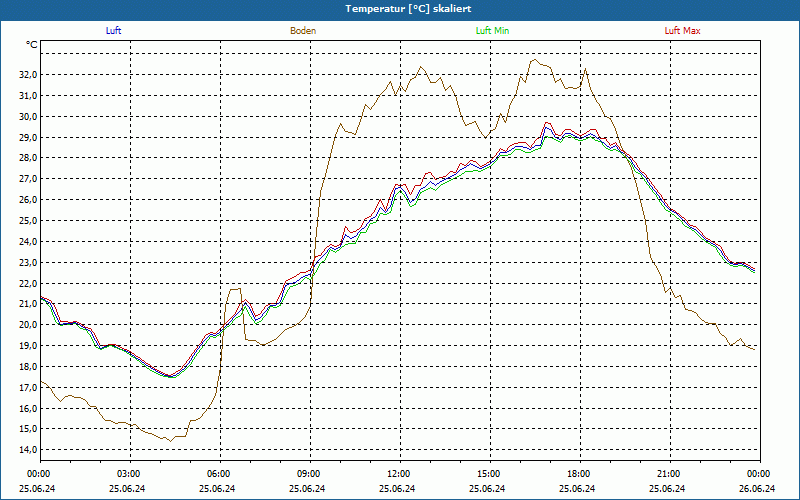Screen dimensions: 800x500
Task: Select the 29,0 y-axis tick label
Action: click(29, 138)
